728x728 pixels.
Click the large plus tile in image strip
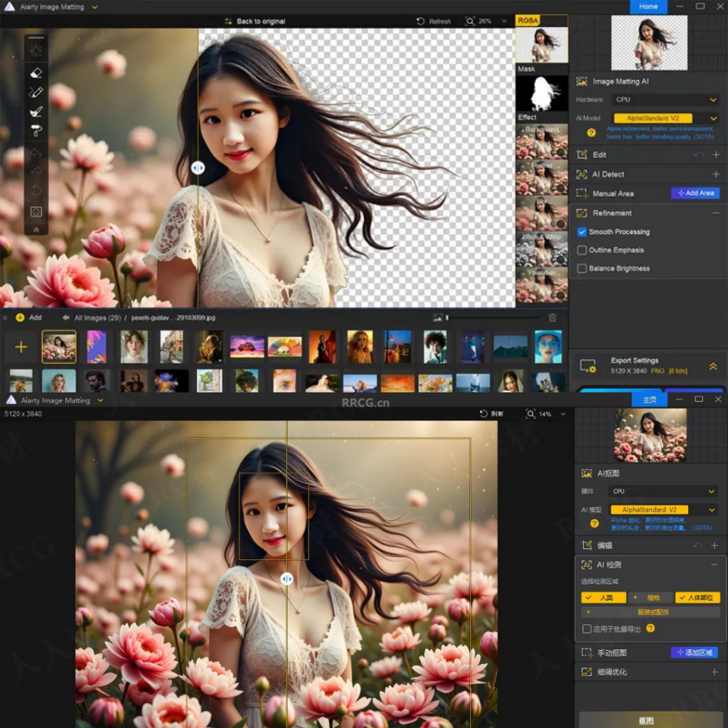[21, 347]
